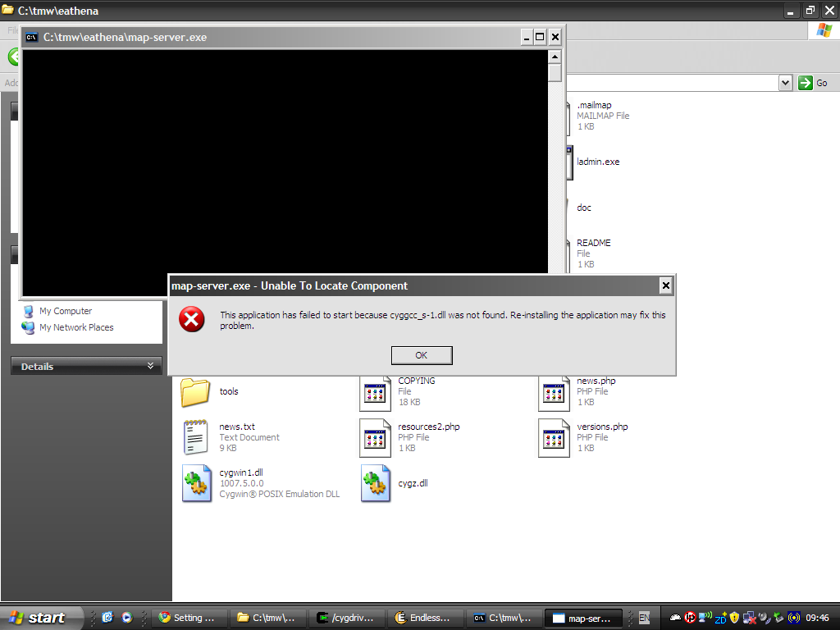
Task: Select ladmin.exe in the file list
Action: pyautogui.click(x=598, y=162)
